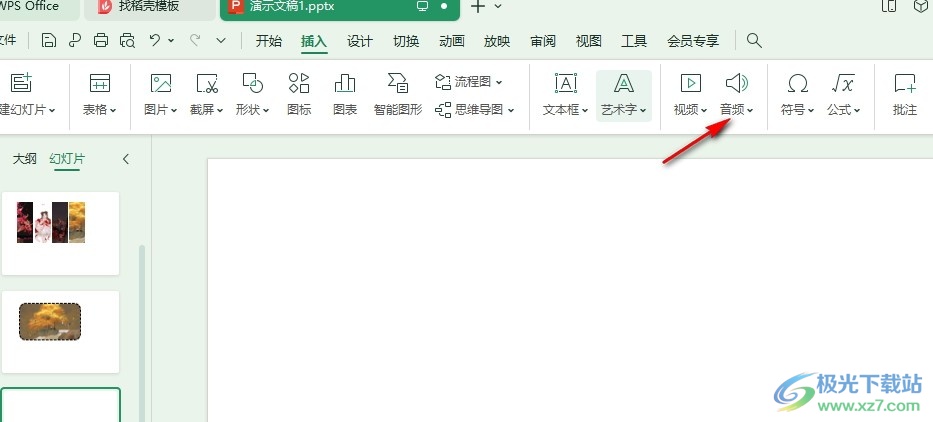
Task: Open the 音频 dropdown arrow
Action: (750, 110)
